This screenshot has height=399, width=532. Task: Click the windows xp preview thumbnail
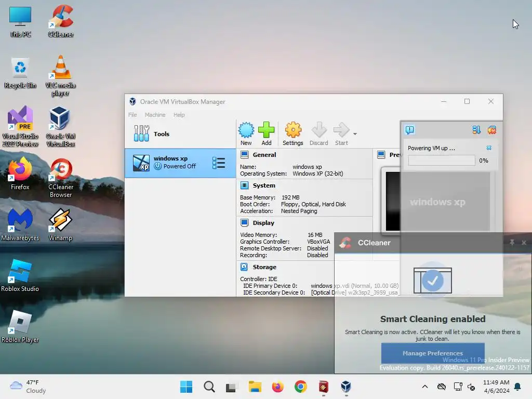click(x=437, y=202)
